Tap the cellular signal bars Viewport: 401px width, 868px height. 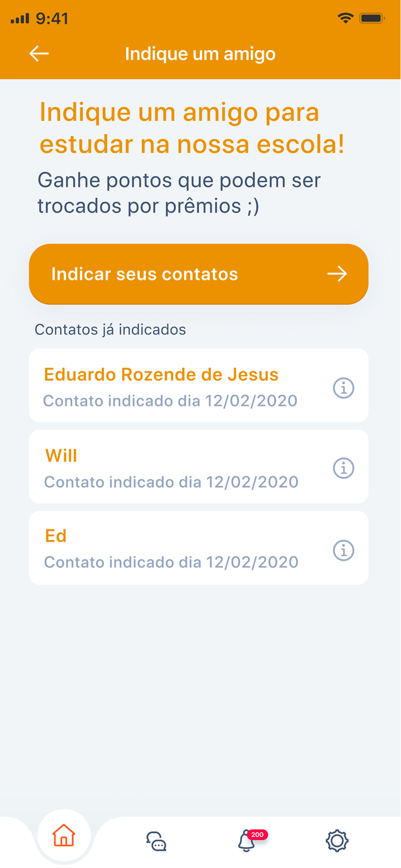coord(19,18)
